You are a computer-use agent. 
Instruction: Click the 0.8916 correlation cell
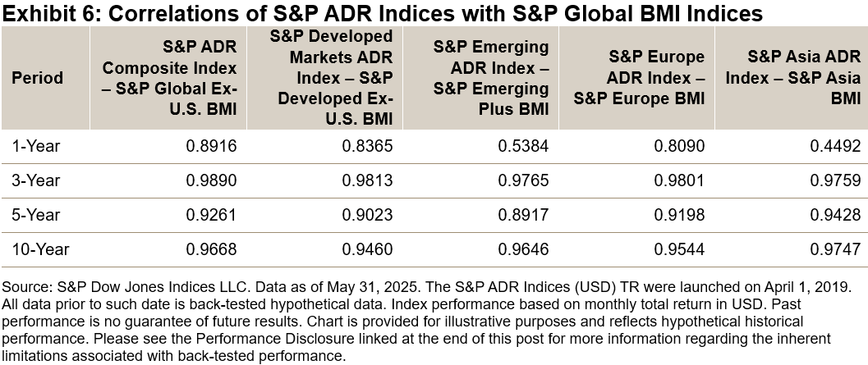pos(214,146)
